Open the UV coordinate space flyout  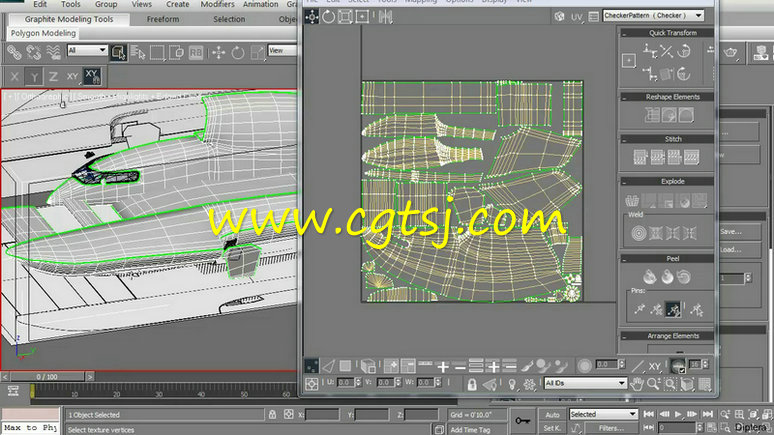[x=577, y=17]
